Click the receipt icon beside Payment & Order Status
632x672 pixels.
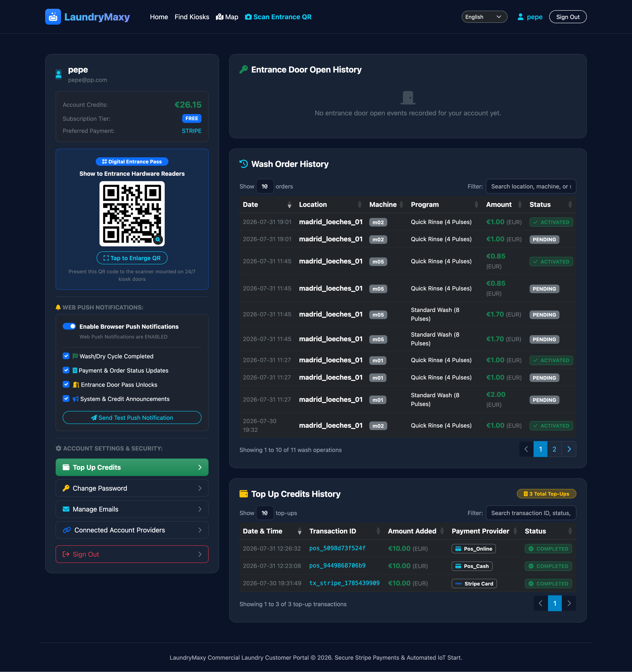click(x=75, y=370)
